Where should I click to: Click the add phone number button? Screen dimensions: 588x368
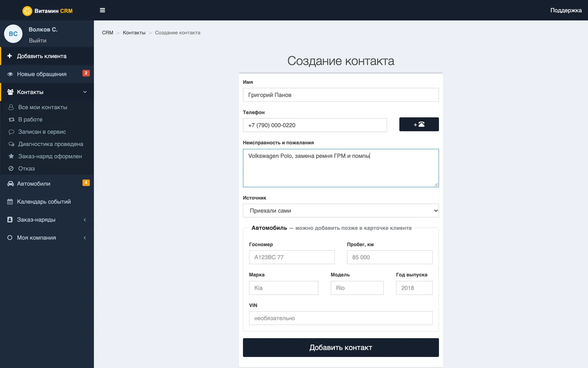click(x=419, y=124)
